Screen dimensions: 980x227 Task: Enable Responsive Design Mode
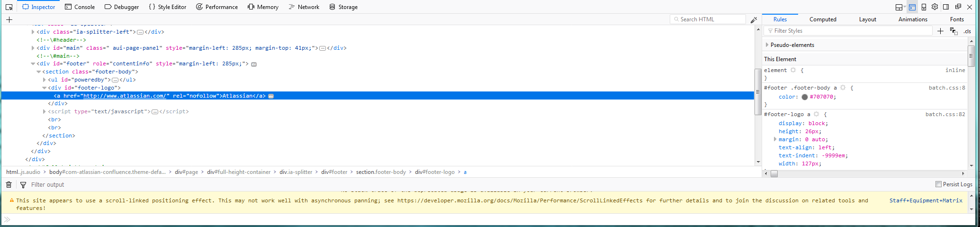click(924, 7)
